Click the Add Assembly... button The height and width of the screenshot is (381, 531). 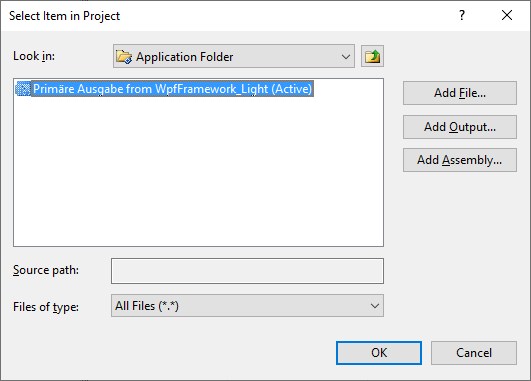(460, 160)
